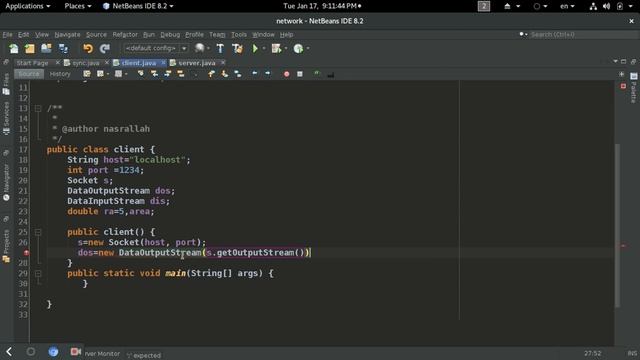This screenshot has width=640, height=360.
Task: Open the Refactor menu
Action: point(125,35)
